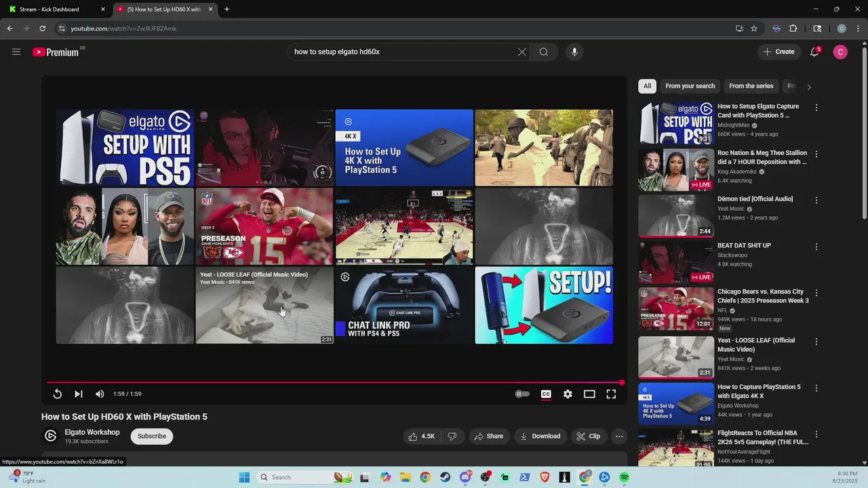The image size is (868, 488).
Task: Click install app icon in address bar
Action: (x=739, y=28)
